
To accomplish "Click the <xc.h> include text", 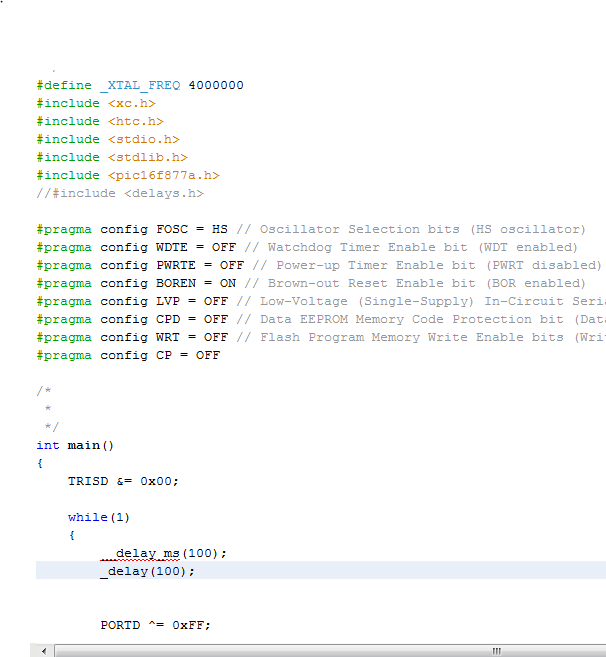I will tap(131, 104).
